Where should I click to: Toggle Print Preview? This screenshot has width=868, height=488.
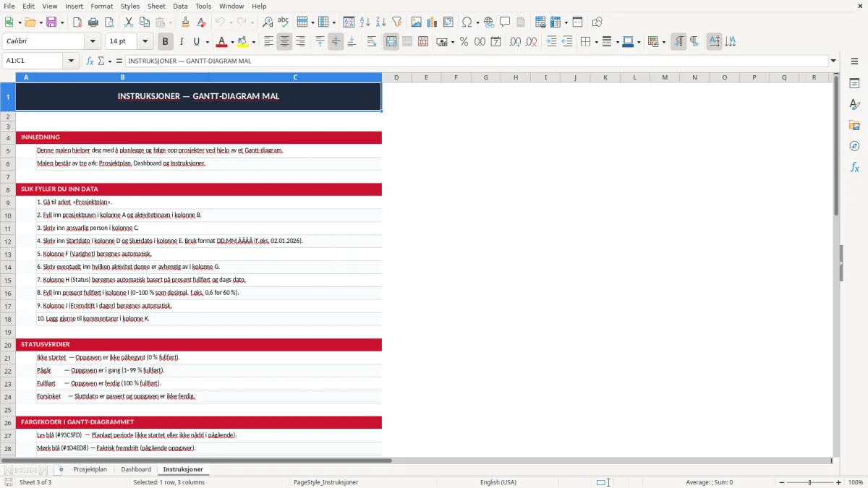[109, 22]
